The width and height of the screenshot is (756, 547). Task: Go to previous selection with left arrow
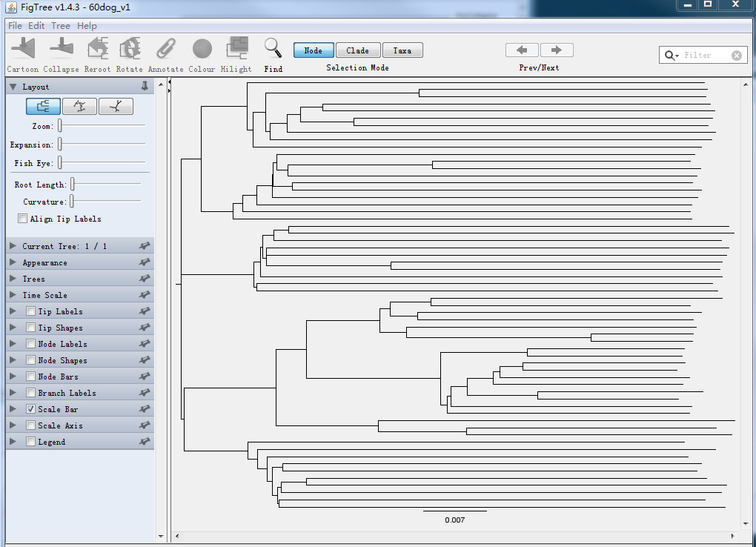522,50
